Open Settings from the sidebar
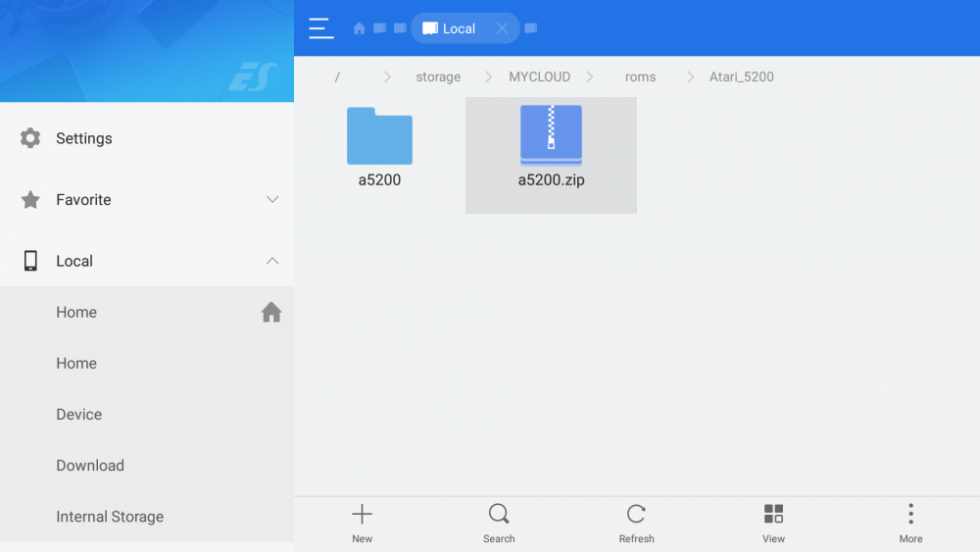 84,138
